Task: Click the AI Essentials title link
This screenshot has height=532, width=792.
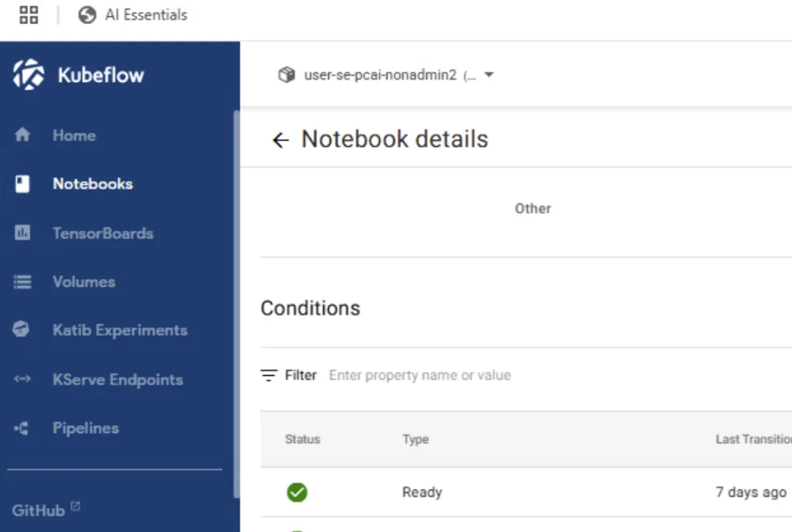Action: point(146,15)
